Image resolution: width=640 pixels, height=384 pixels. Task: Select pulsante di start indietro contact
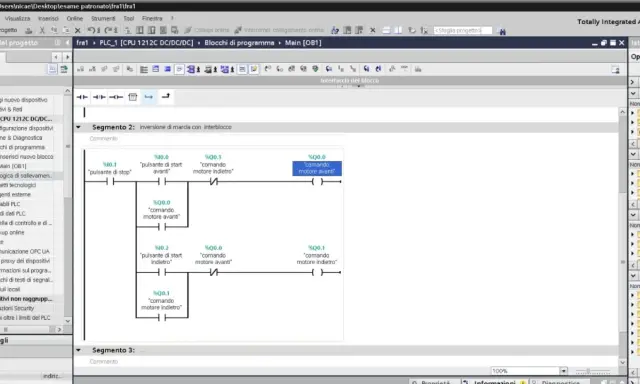[162, 272]
